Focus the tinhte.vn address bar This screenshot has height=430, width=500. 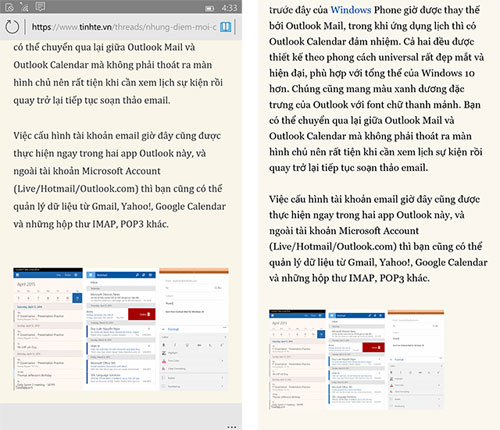tap(124, 27)
